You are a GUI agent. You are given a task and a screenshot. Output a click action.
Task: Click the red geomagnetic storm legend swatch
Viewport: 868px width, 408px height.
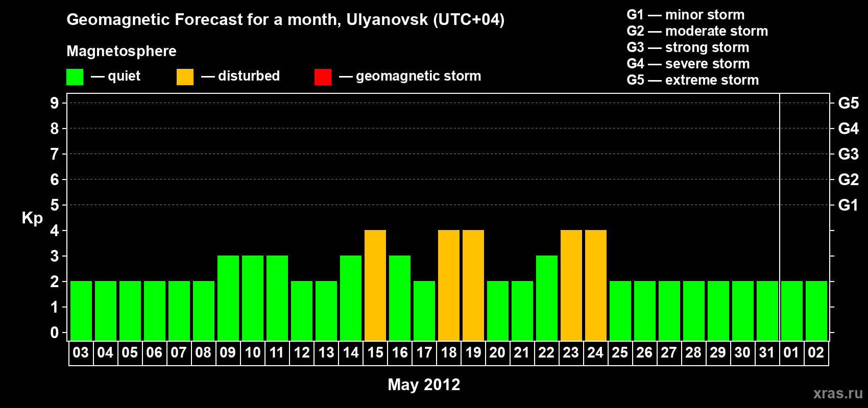pos(323,77)
